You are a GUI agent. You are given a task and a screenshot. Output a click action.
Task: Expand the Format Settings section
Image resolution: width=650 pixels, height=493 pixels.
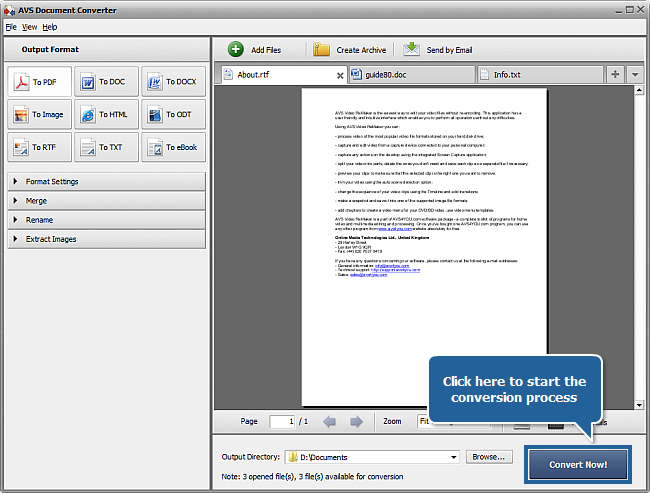[107, 182]
